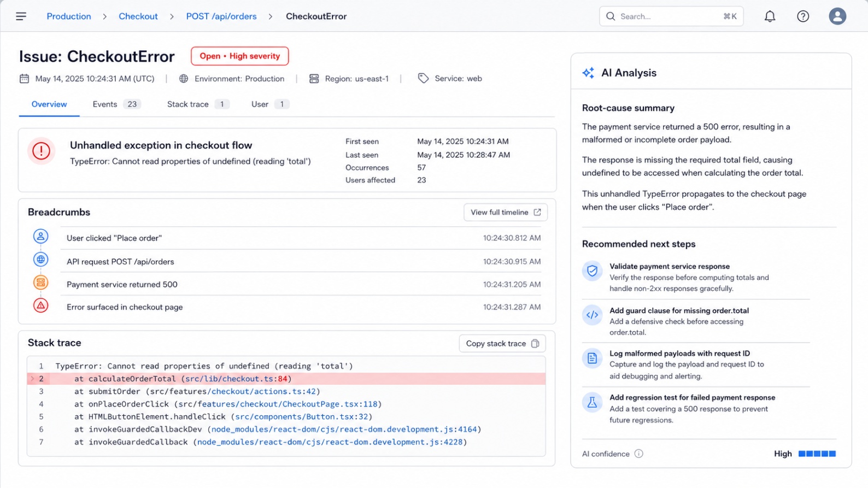This screenshot has width=868, height=488.
Task: Open the help question mark icon
Action: (803, 16)
